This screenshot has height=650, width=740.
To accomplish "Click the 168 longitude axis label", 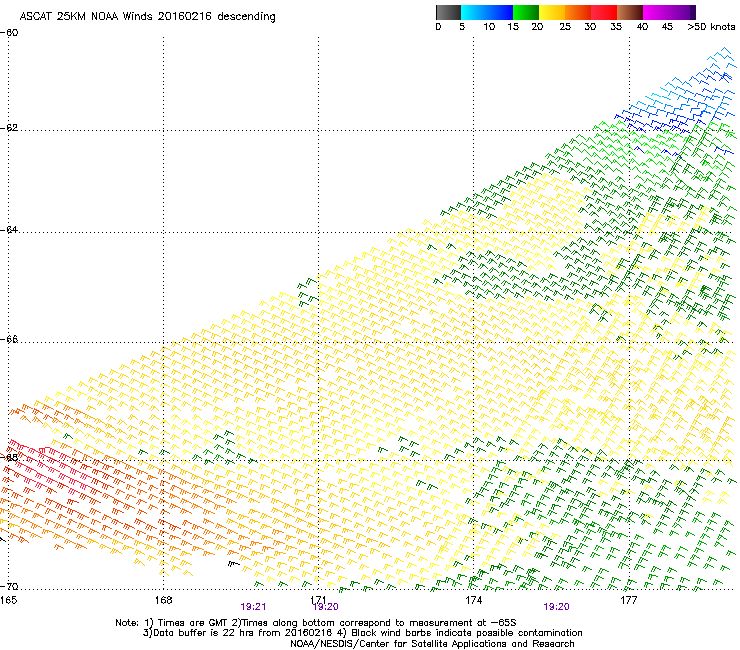I will click(163, 600).
